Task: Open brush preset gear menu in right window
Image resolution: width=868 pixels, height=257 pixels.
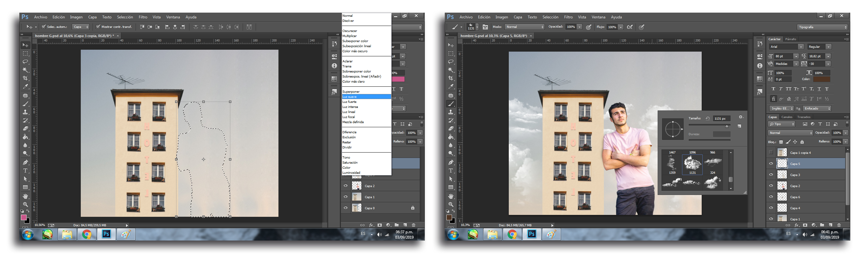Action: point(741,117)
